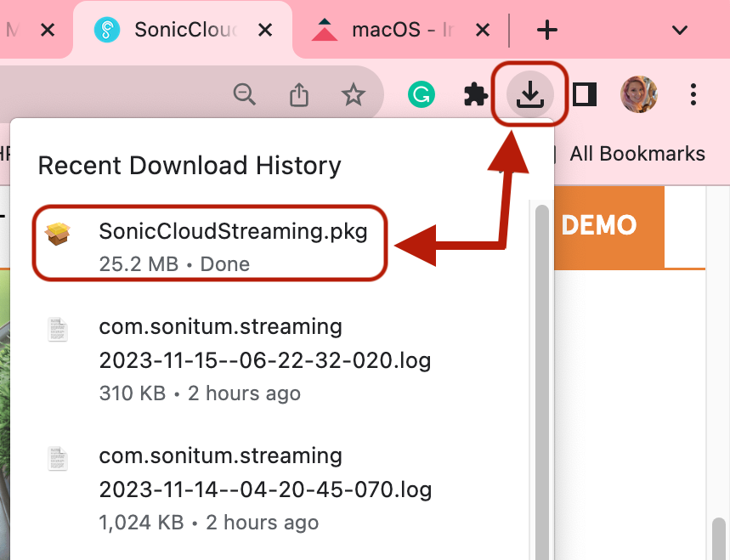
Task: Switch to the SonicCloud tab
Action: 183,31
